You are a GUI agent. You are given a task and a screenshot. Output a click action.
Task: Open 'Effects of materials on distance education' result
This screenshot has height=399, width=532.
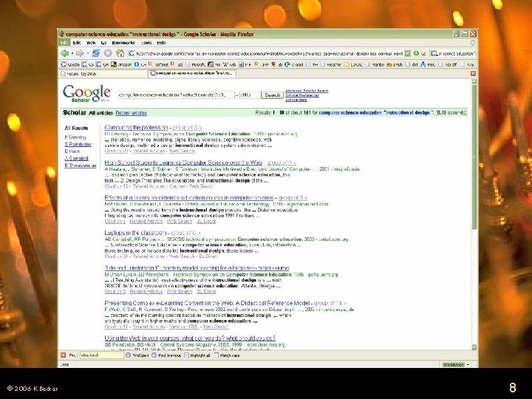coord(189,197)
